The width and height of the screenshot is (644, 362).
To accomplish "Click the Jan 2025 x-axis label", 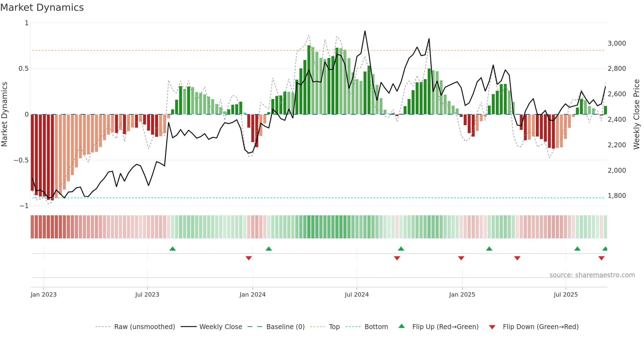I will [462, 294].
